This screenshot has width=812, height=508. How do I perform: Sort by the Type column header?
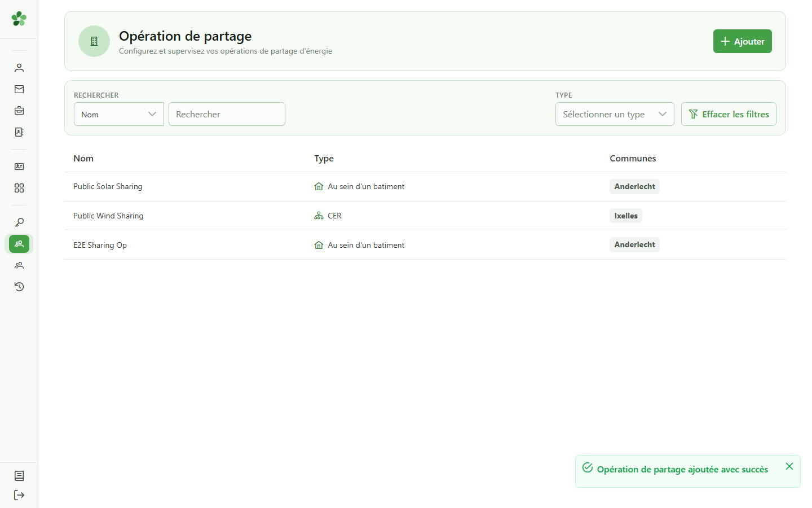[x=324, y=159]
